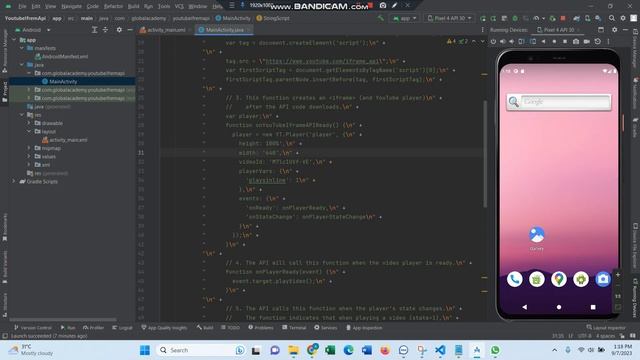The width and height of the screenshot is (640, 360).
Task: Open the Version Control tool window
Action: 33,328
